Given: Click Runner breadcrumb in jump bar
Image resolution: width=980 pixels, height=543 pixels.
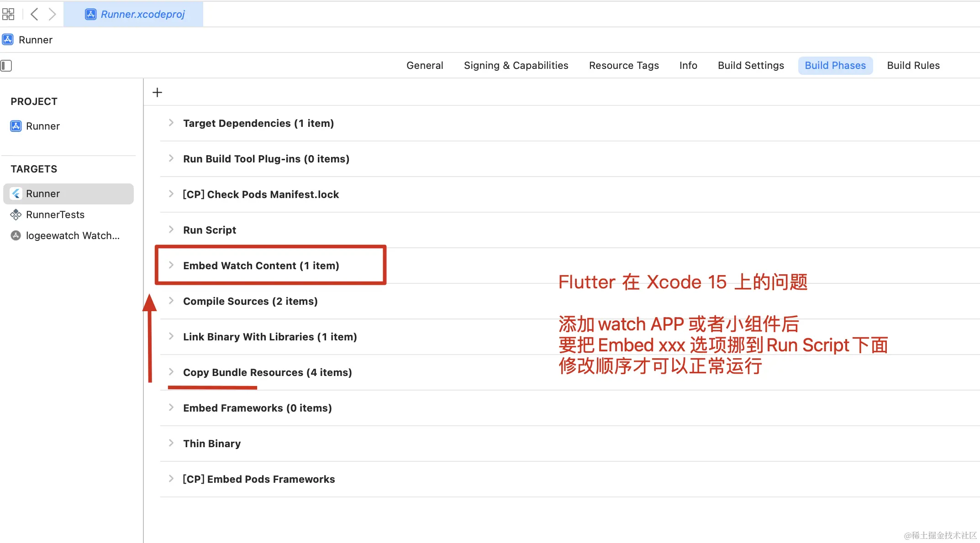Looking at the screenshot, I should click(x=35, y=40).
